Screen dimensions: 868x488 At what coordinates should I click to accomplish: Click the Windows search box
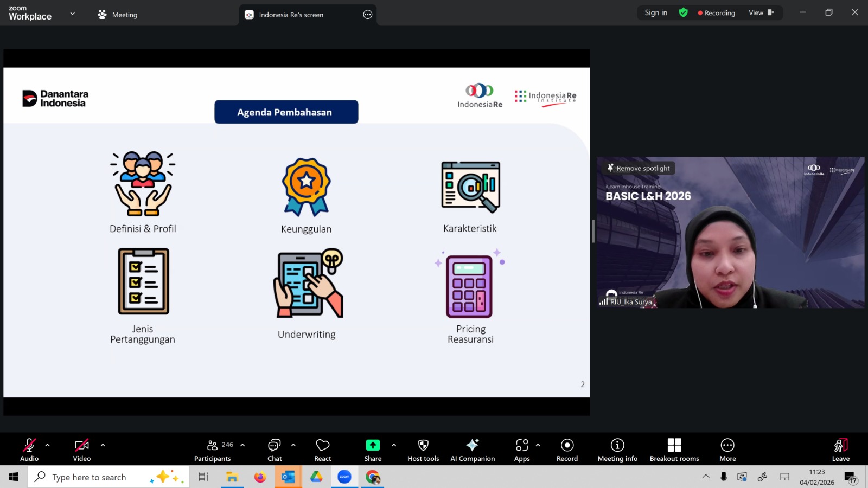click(x=90, y=477)
